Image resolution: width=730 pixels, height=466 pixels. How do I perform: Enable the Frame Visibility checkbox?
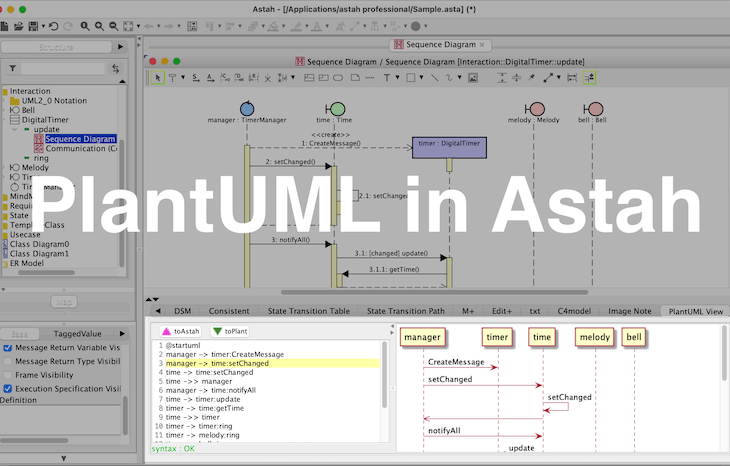click(8, 375)
